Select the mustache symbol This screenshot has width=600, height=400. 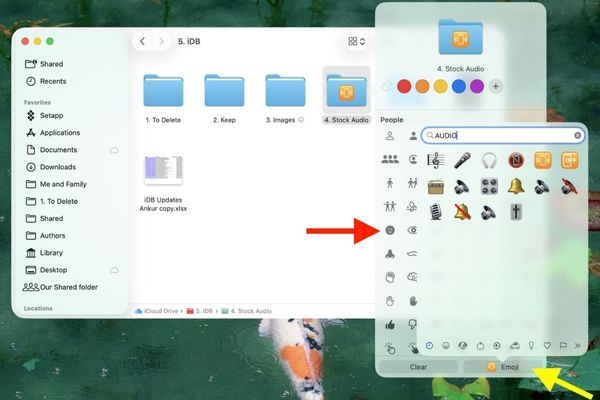(412, 254)
